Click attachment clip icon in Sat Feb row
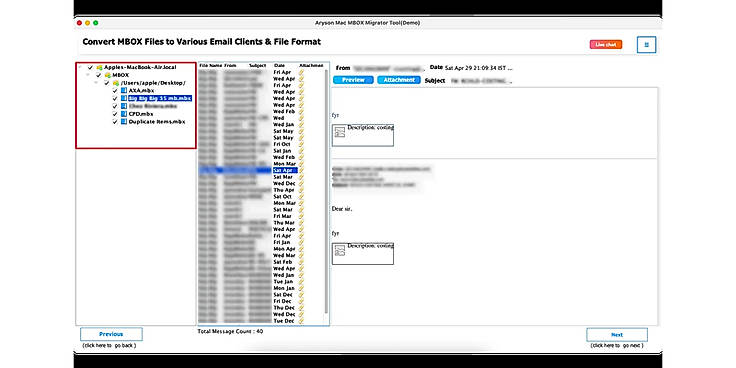 pos(301,262)
